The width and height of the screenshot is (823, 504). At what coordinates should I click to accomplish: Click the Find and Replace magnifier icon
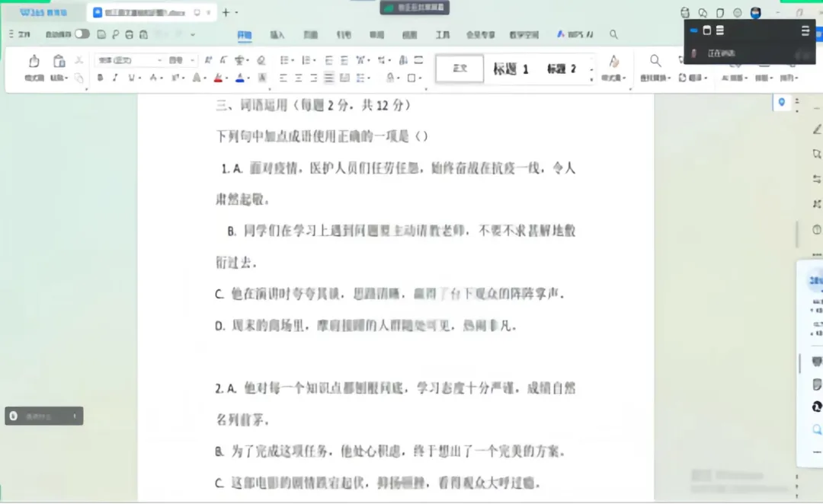click(x=655, y=61)
